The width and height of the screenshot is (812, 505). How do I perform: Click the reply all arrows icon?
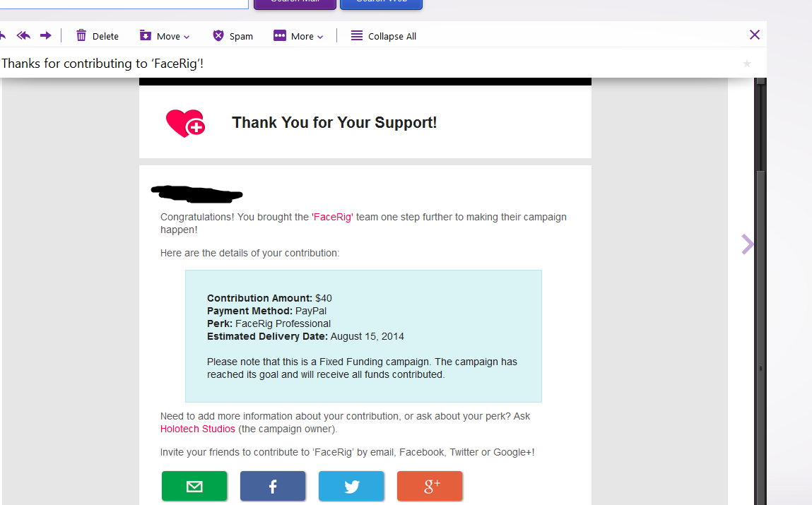pos(23,36)
